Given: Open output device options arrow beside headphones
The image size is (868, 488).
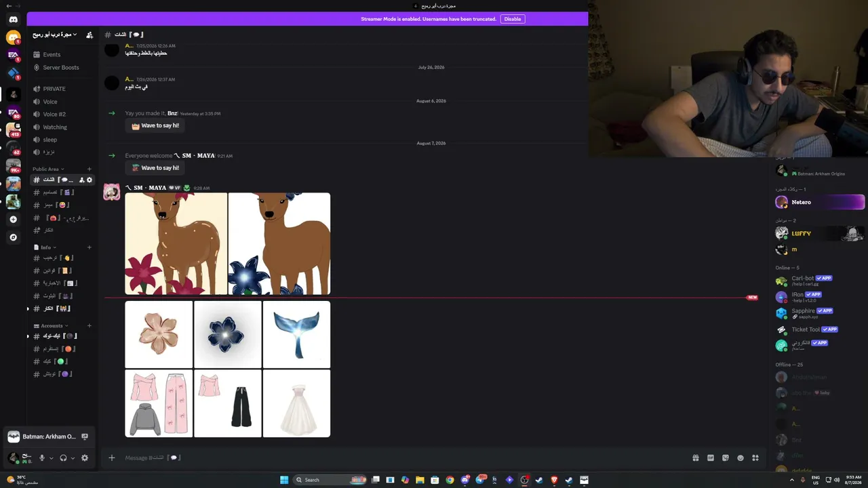Looking at the screenshot, I should click(73, 458).
